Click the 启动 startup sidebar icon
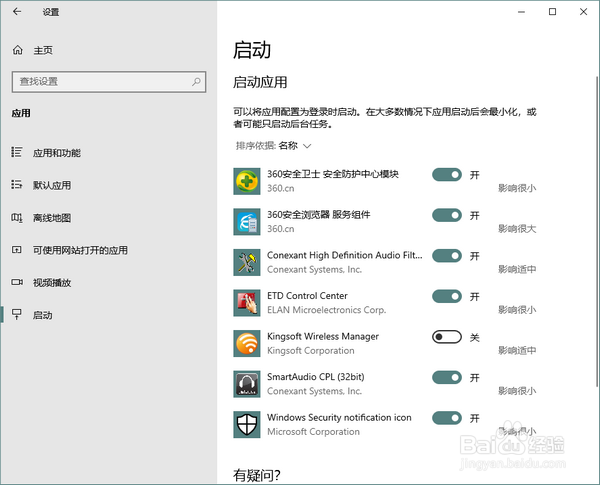The height and width of the screenshot is (485, 600). point(16,315)
